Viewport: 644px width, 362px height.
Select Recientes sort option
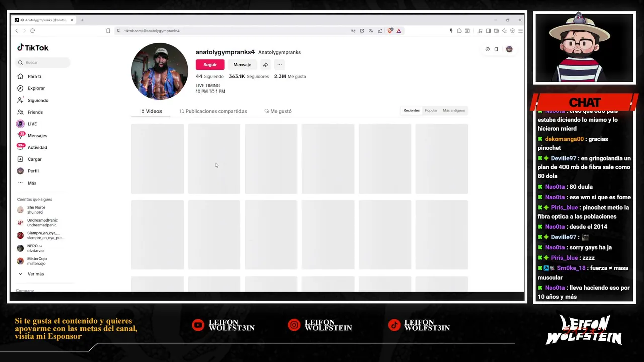tap(411, 110)
